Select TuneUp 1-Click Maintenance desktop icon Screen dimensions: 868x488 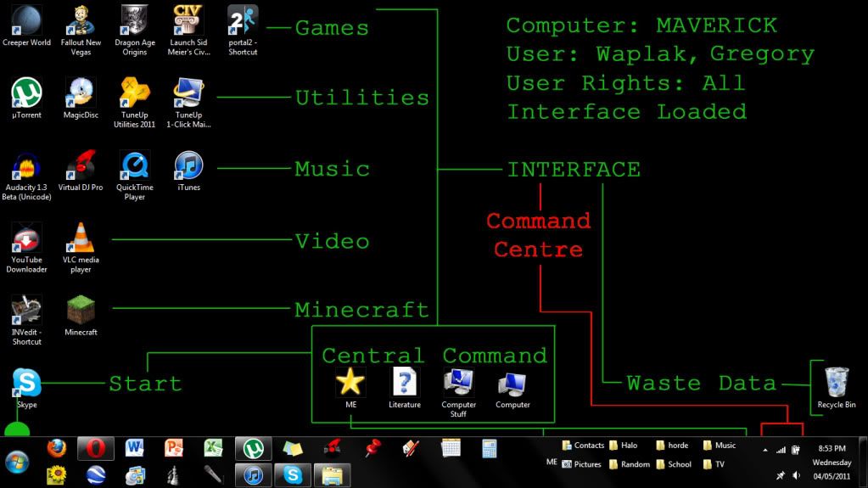pos(188,103)
